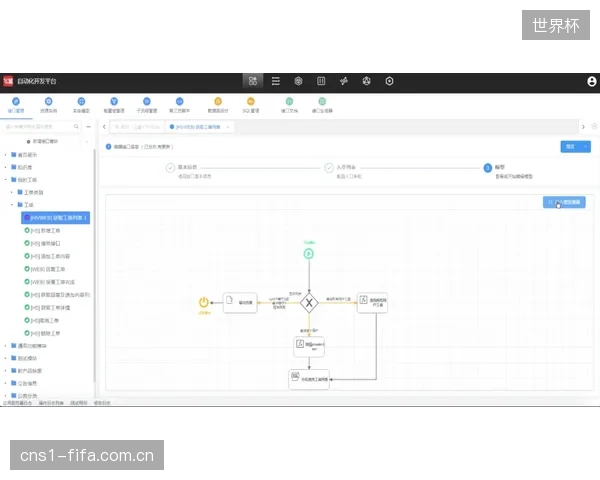Screen dimensions: 600x480
Task: Expand the 知识库 folder
Action: pos(5,167)
